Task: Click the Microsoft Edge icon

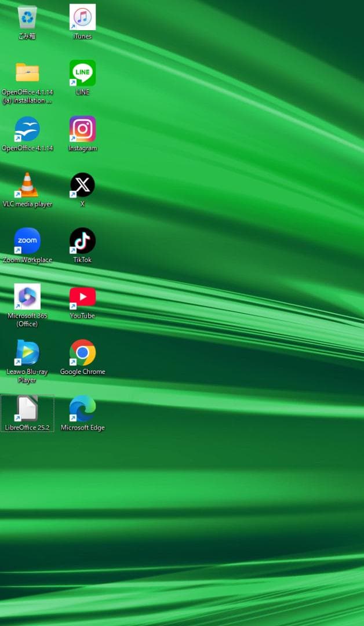Action: point(82,409)
